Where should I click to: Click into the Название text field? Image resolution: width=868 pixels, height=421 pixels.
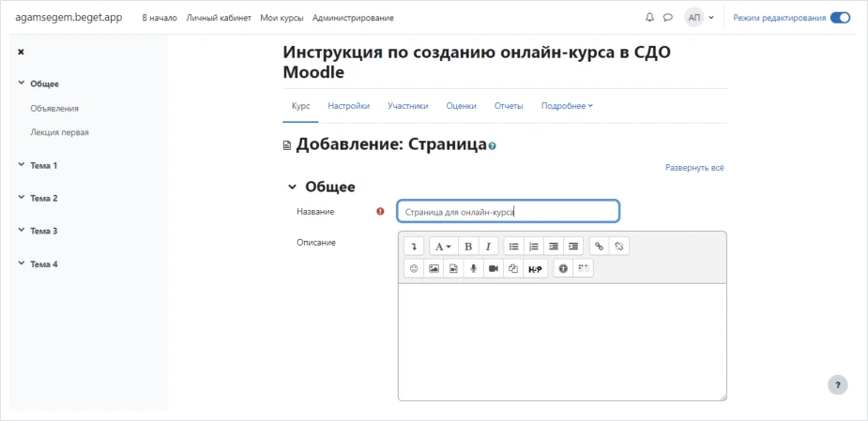[x=509, y=211]
